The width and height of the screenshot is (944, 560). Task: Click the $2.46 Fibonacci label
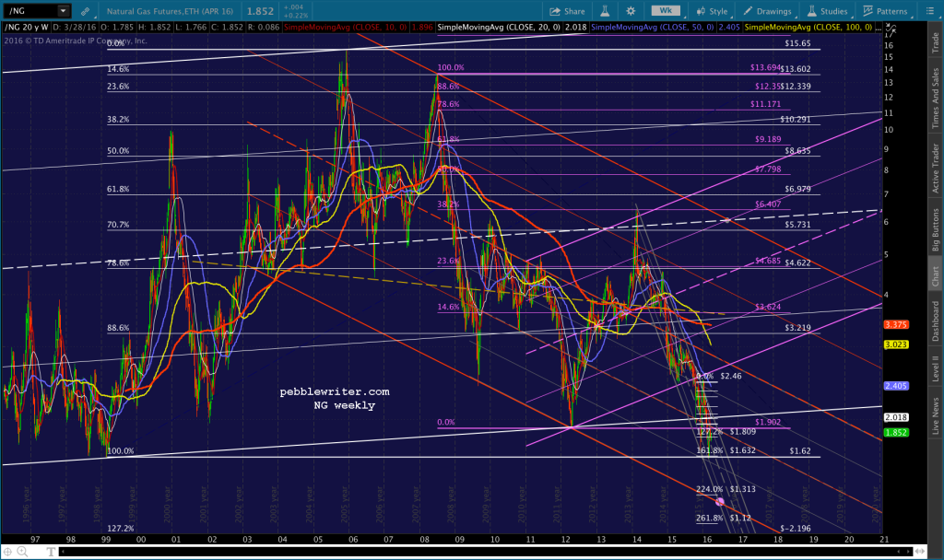point(731,376)
